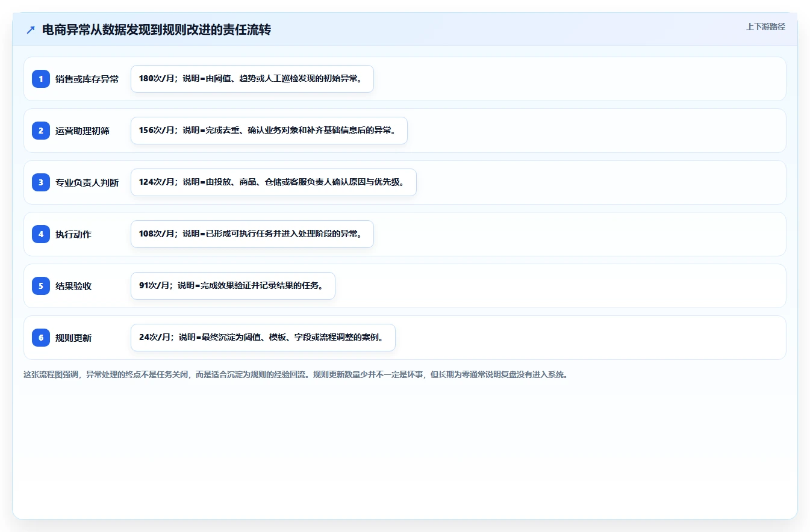Viewport: 810px width, 532px height.
Task: Select the 专业负责人判断 step label
Action: [x=87, y=183]
